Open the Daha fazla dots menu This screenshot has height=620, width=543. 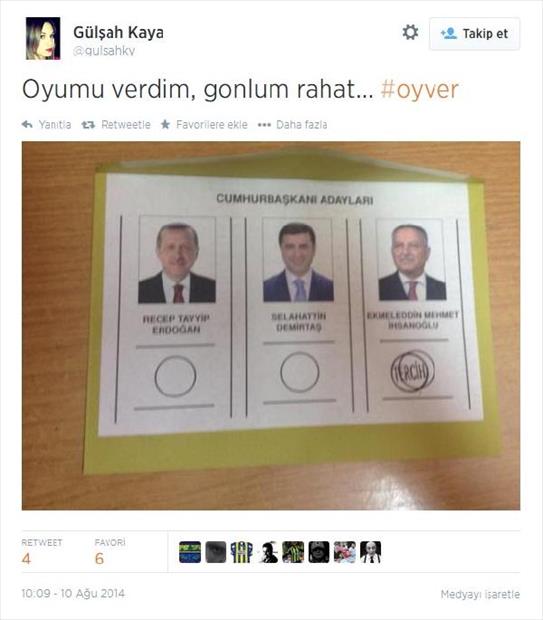click(x=264, y=125)
